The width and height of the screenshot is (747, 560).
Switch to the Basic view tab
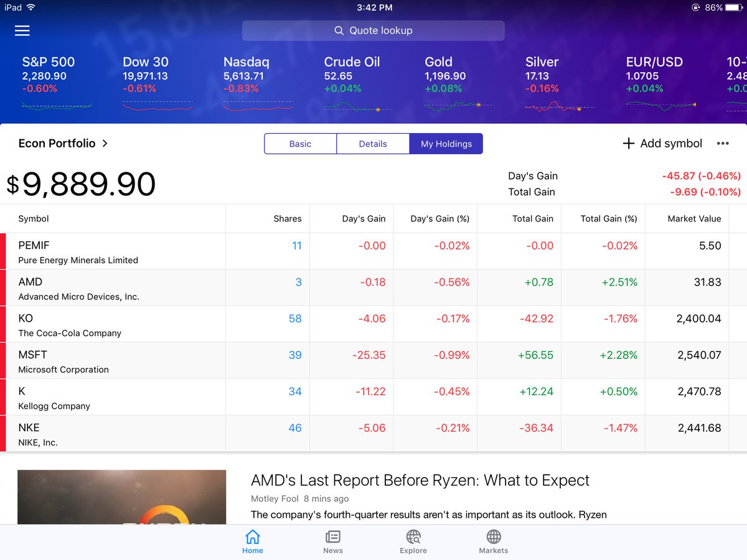tap(300, 144)
